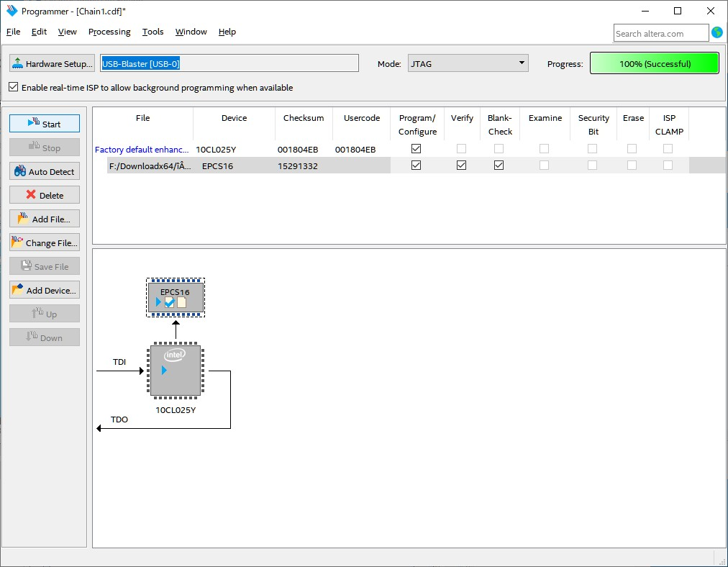
Task: Open the Help menu
Action: point(227,32)
